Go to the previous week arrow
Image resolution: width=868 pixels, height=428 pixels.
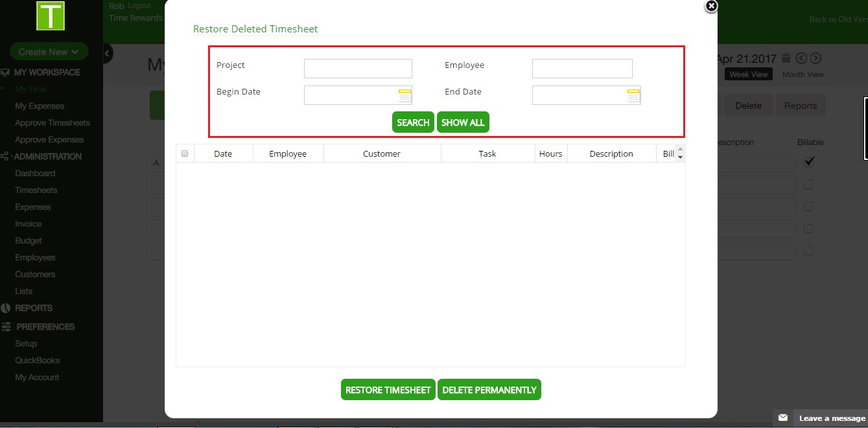[x=802, y=58]
